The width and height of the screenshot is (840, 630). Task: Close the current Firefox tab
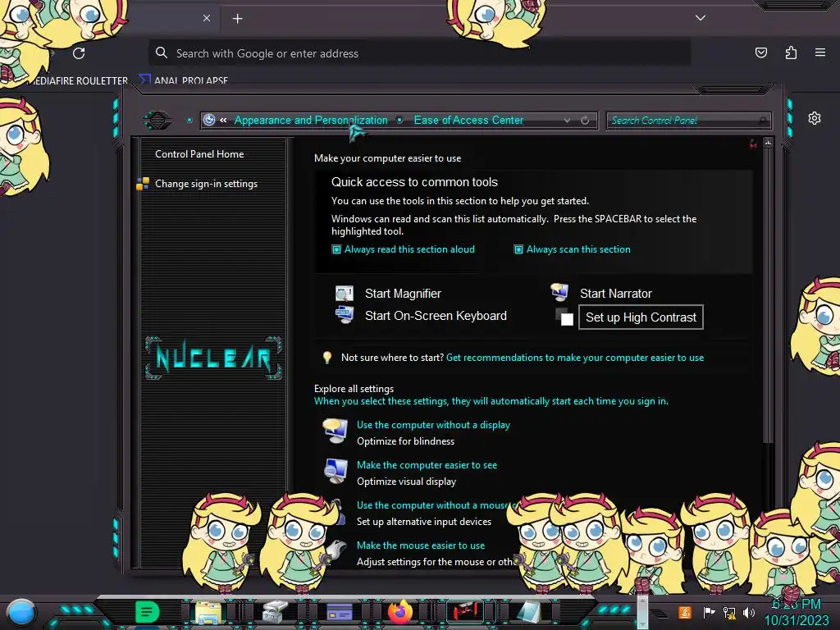pyautogui.click(x=207, y=18)
